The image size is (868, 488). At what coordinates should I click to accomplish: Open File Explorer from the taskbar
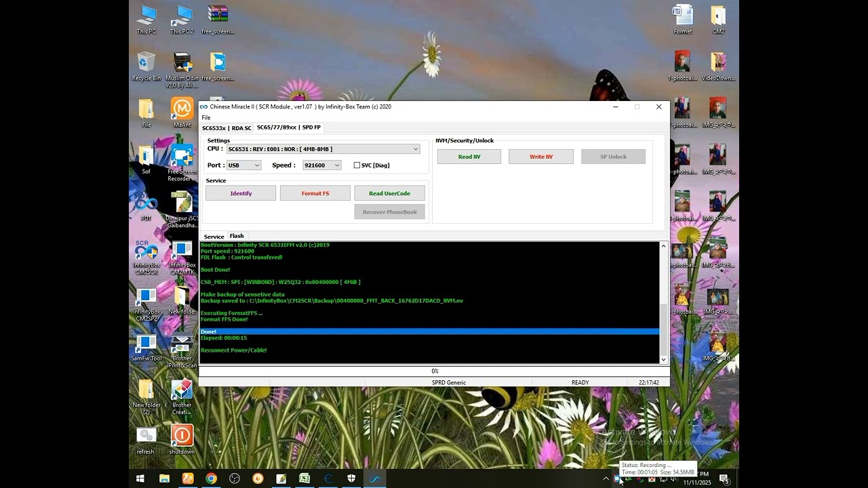164,479
